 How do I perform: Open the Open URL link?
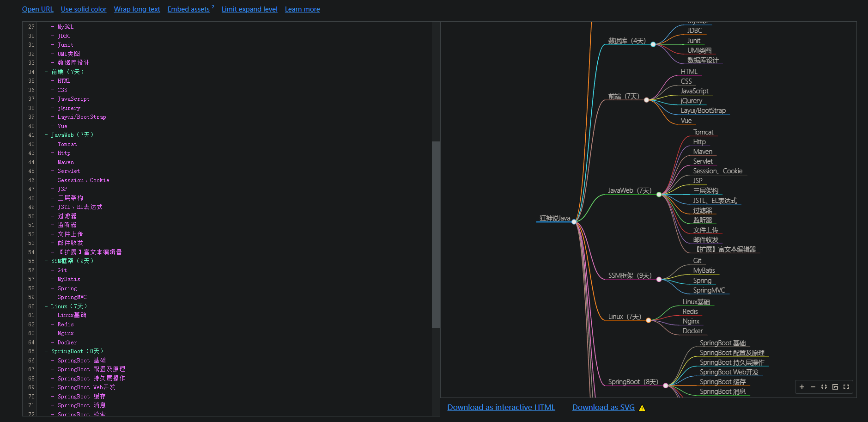click(x=38, y=9)
